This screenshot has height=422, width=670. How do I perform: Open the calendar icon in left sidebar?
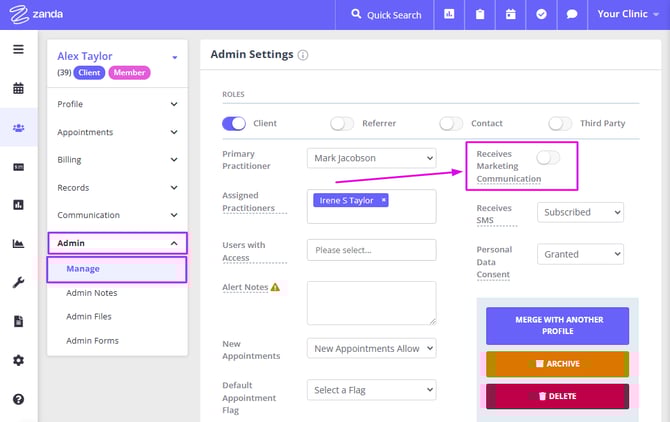coord(18,88)
